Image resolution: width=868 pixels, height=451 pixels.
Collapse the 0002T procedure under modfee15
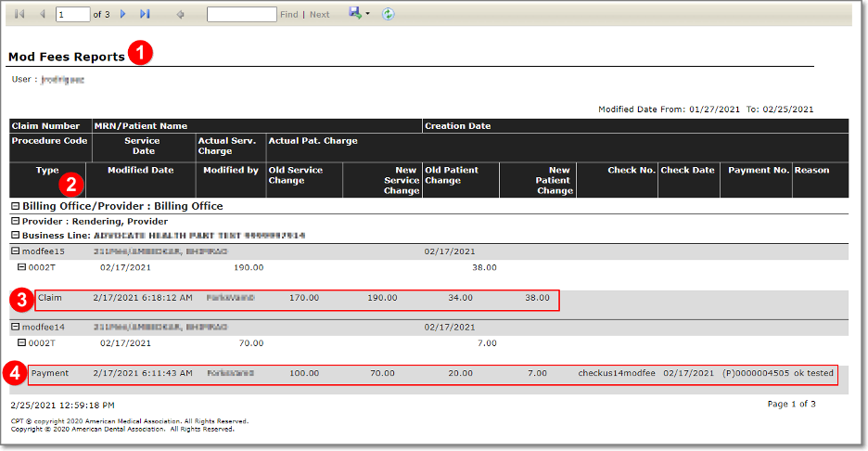22,267
